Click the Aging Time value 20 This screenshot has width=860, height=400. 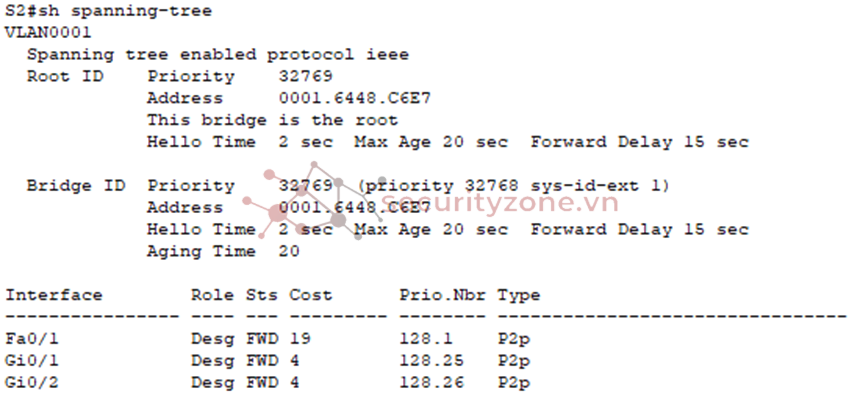[288, 251]
